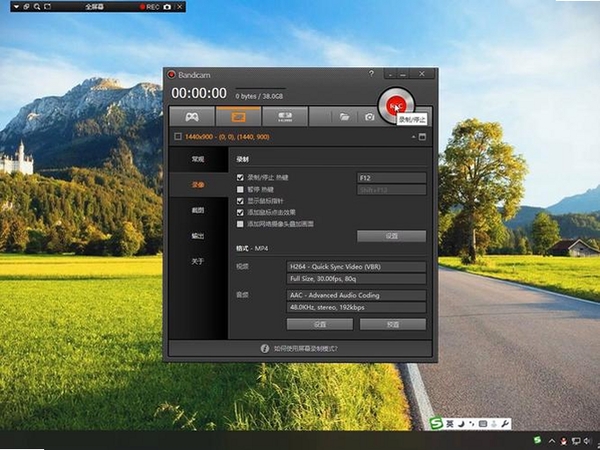Toggle the window view icon beside the resolution row

click(422, 137)
